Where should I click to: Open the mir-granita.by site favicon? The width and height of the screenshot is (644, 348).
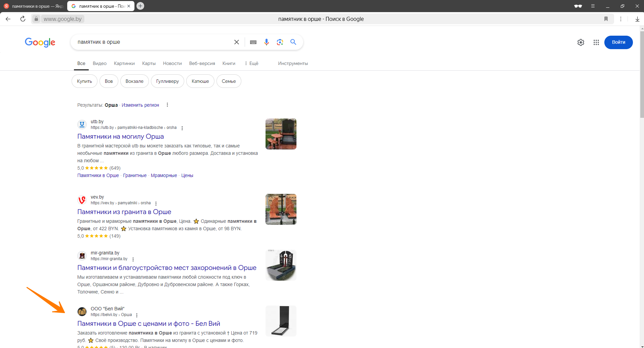[82, 256]
